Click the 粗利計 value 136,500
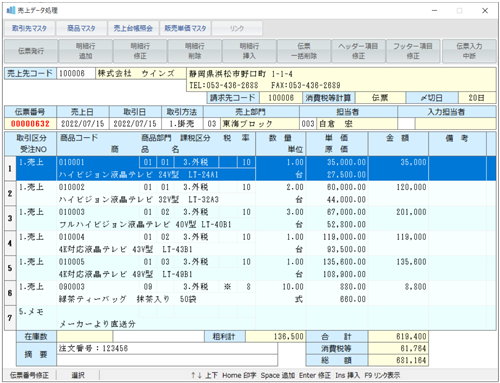The width and height of the screenshot is (500, 383). tap(275, 336)
